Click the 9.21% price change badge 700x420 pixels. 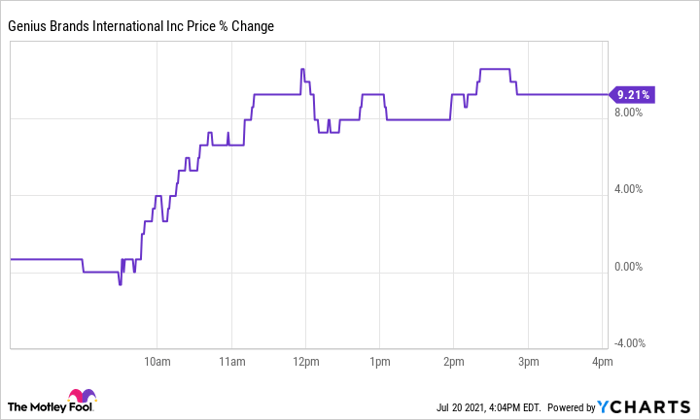(633, 95)
